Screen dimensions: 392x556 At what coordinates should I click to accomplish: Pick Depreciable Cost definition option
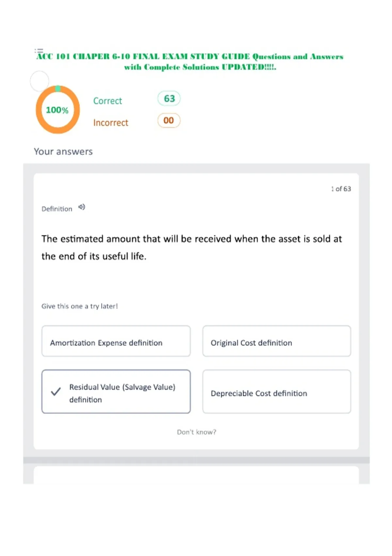pos(277,391)
